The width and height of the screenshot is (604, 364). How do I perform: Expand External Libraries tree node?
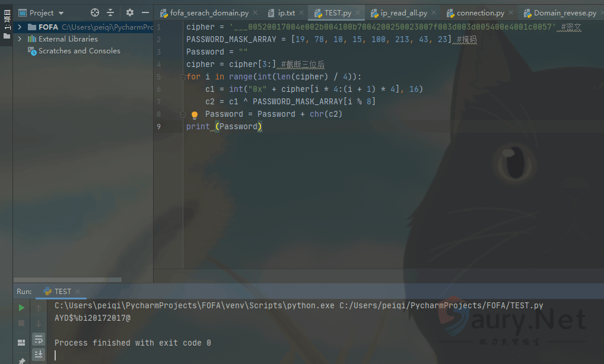point(20,39)
